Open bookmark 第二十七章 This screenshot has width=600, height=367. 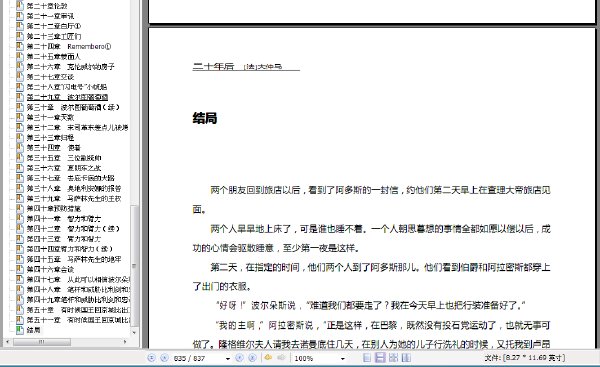click(x=50, y=77)
